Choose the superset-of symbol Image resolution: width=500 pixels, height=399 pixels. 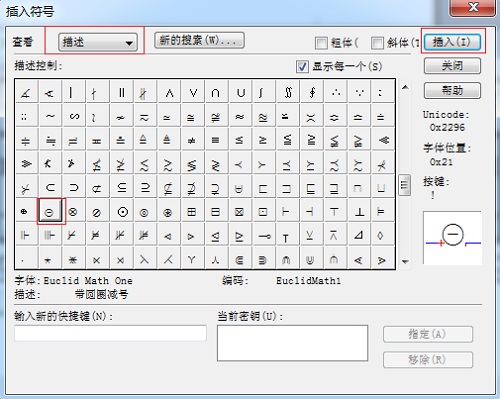[x=74, y=188]
